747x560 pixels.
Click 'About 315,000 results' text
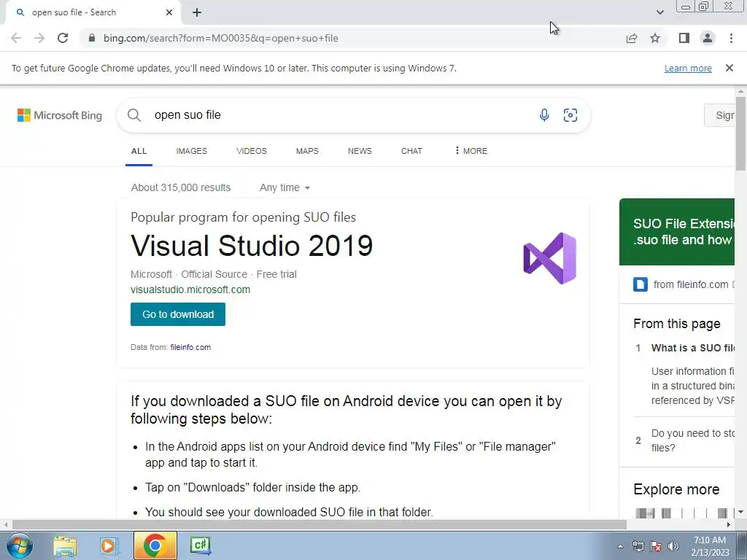click(x=181, y=187)
